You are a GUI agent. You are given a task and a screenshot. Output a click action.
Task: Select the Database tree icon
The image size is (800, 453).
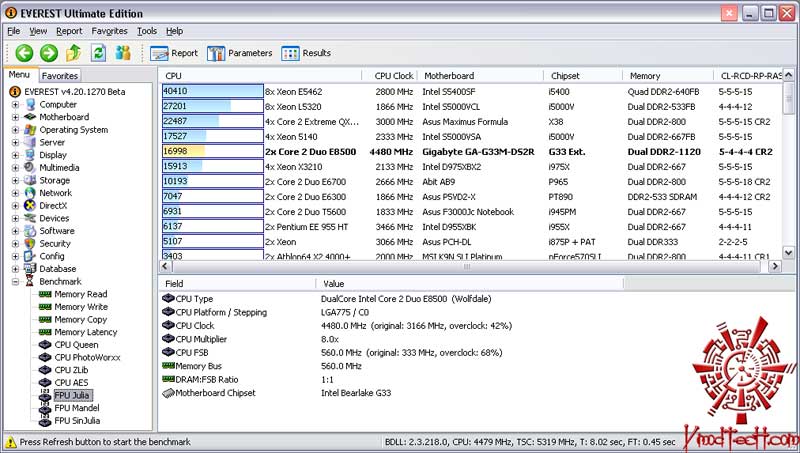point(30,269)
